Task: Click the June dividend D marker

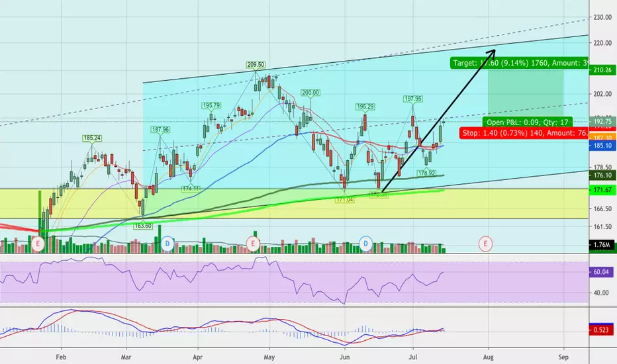Action: coord(365,244)
